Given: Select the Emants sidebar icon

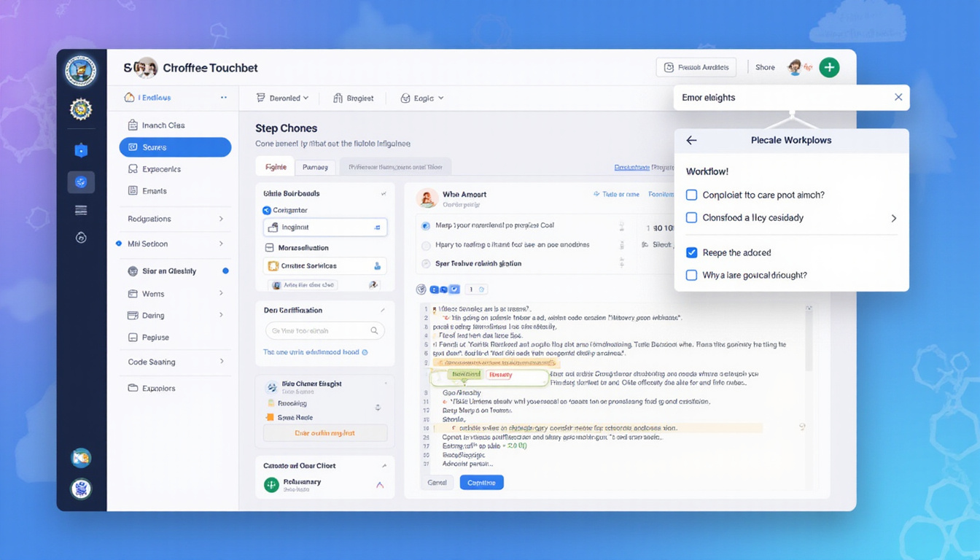Looking at the screenshot, I should pos(132,190).
